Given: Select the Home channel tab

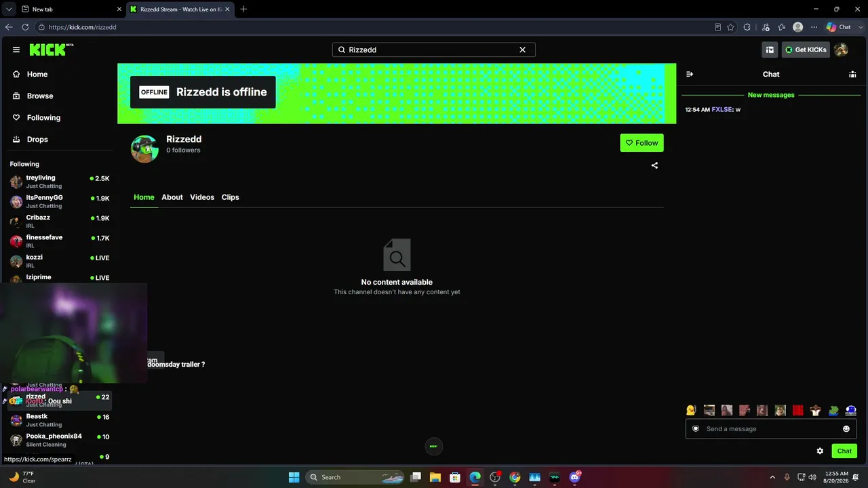Looking at the screenshot, I should tap(144, 197).
